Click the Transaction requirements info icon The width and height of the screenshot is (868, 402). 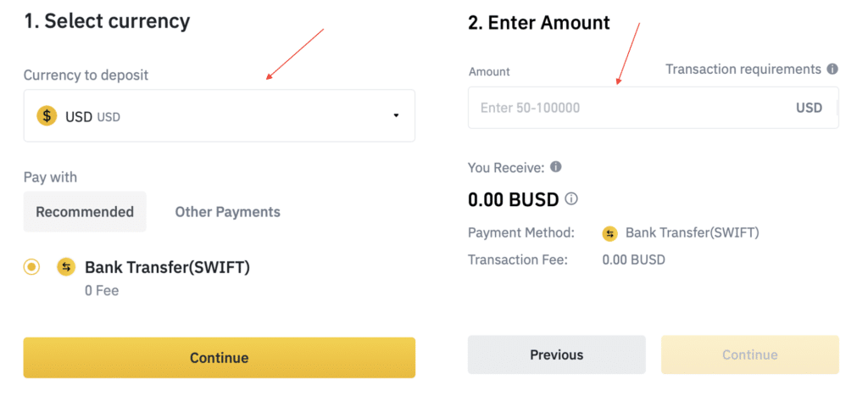(x=832, y=70)
